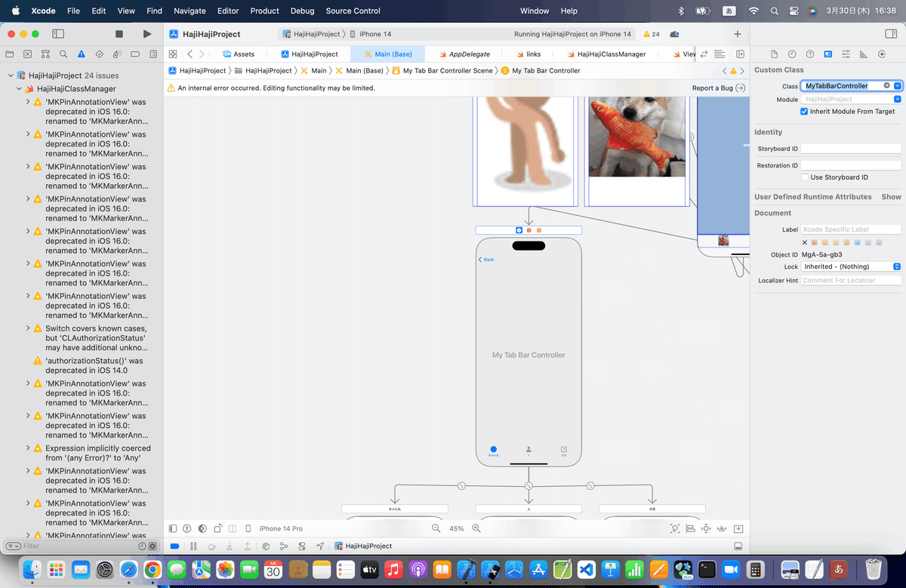Open the Breakpoint navigator
The height and width of the screenshot is (588, 906).
tap(135, 54)
